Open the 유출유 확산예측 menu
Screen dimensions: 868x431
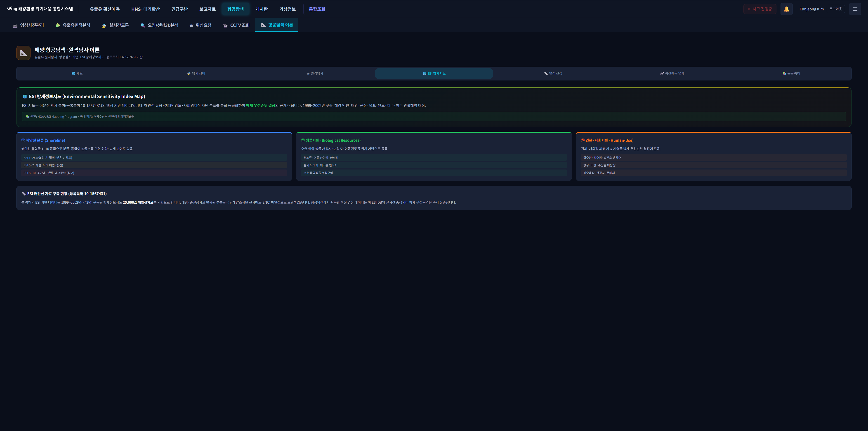point(104,9)
